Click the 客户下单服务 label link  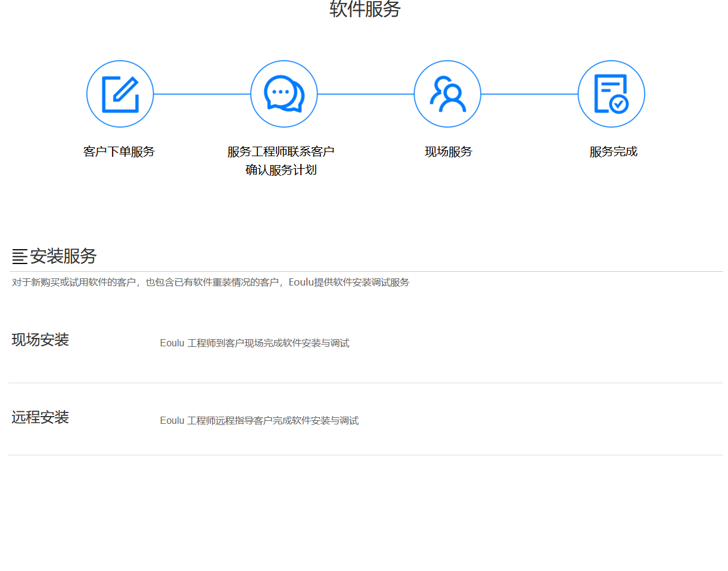pyautogui.click(x=119, y=151)
